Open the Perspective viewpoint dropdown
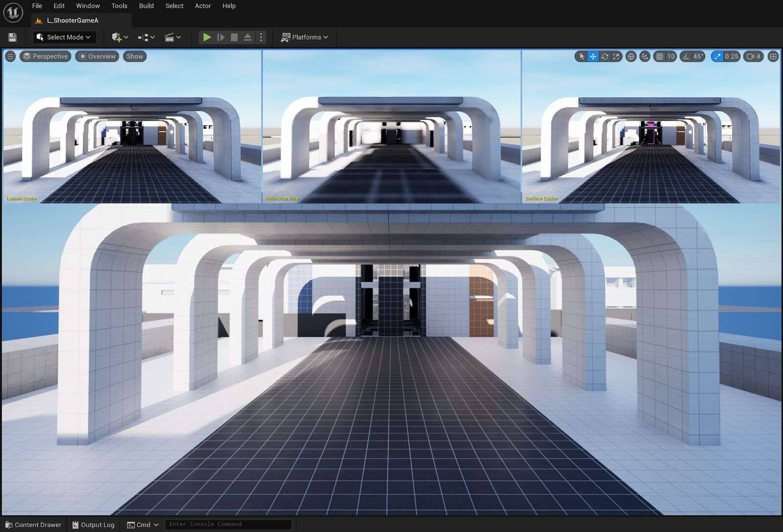 point(45,56)
